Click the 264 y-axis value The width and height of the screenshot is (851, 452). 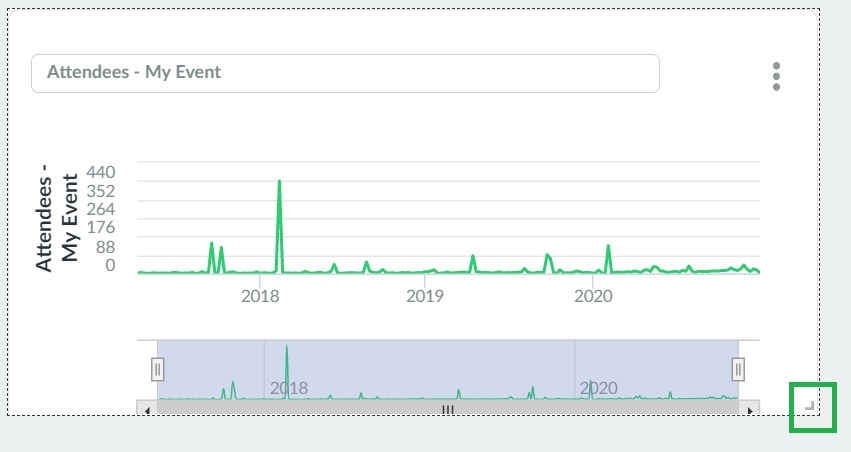pyautogui.click(x=101, y=209)
